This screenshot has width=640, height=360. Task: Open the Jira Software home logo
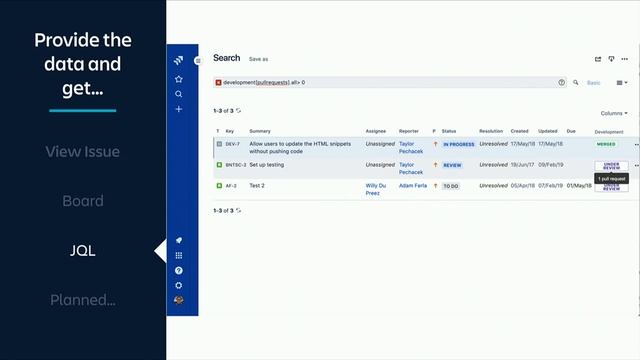point(178,60)
